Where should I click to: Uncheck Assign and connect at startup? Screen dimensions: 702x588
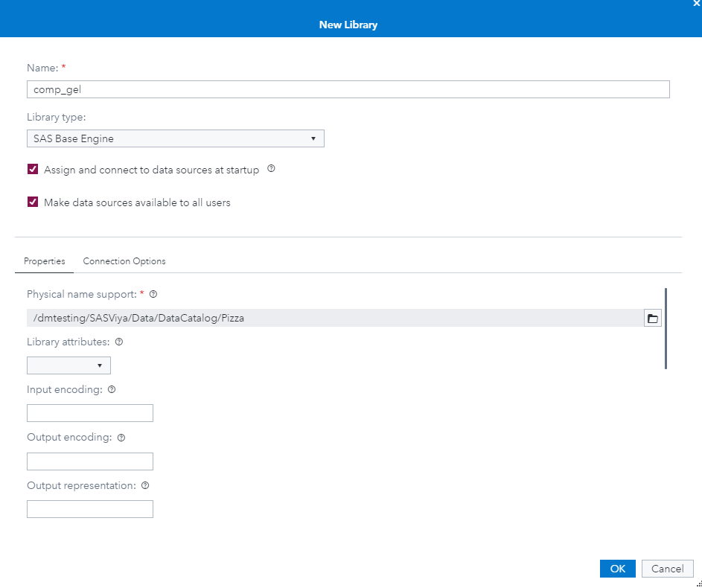coord(33,170)
